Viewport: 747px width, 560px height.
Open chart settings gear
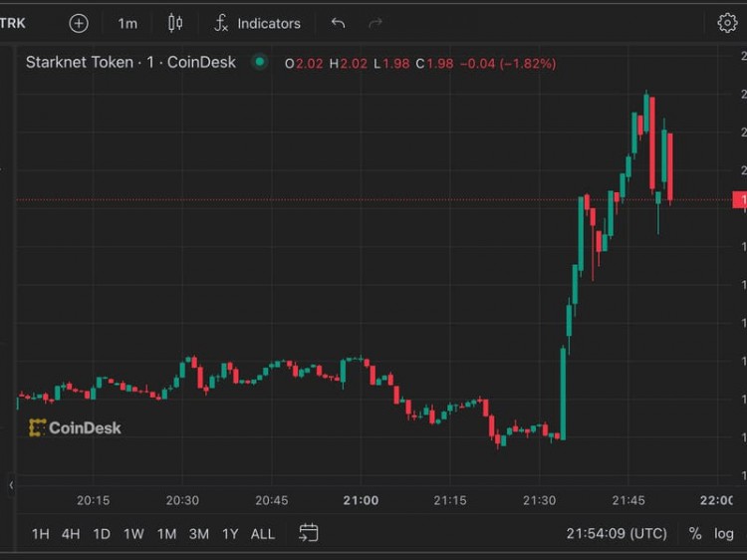click(727, 23)
